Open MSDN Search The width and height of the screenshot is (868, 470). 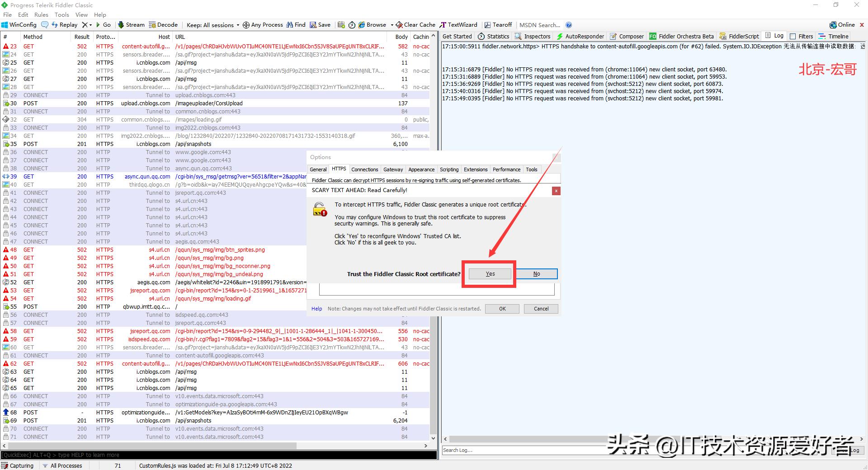click(x=539, y=24)
